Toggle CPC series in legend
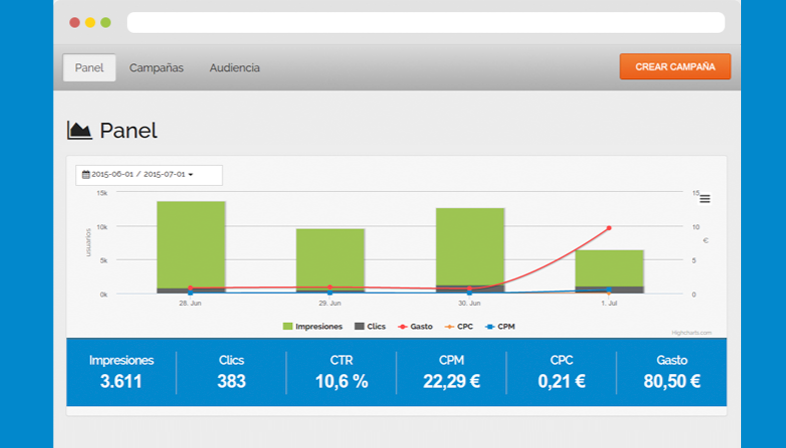The height and width of the screenshot is (448, 786). tap(459, 326)
